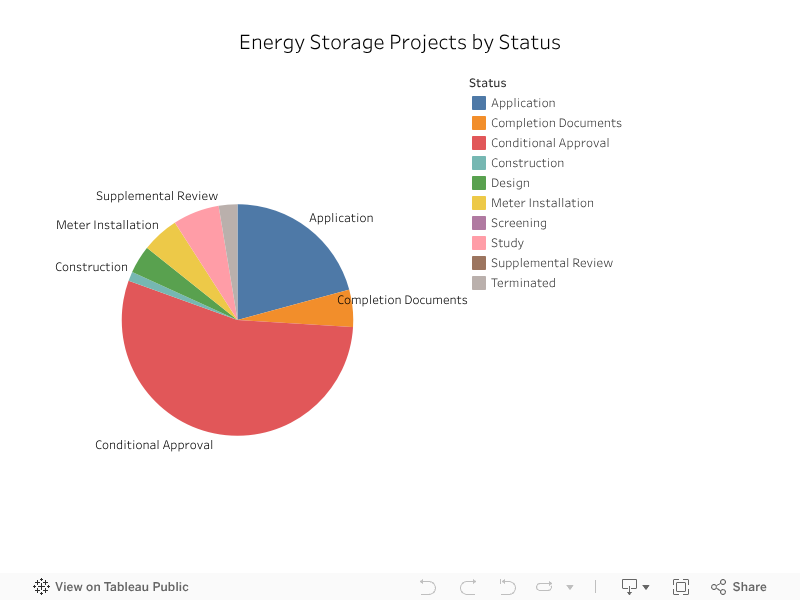Click the Share network icon
This screenshot has height=600, width=800.
point(719,587)
